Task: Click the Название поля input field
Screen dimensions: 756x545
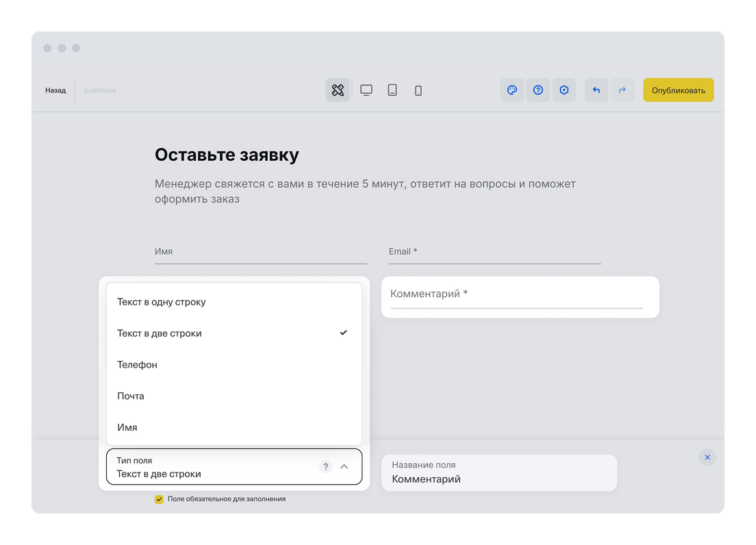Action: tap(499, 473)
